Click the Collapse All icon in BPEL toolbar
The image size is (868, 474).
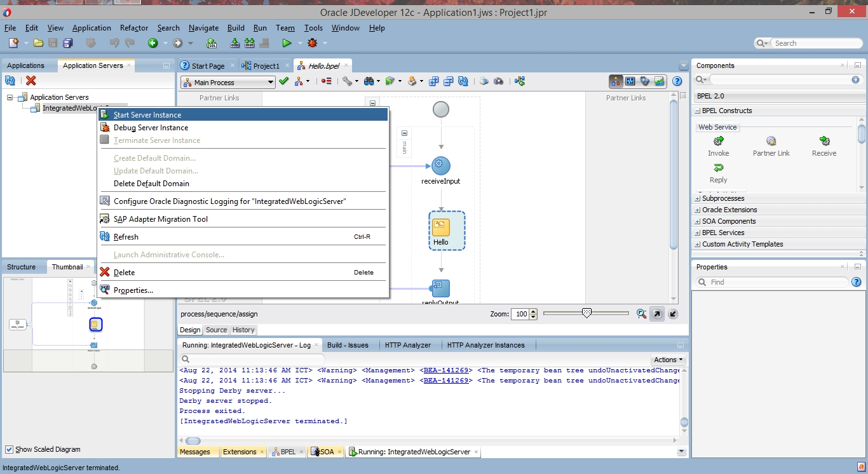[448, 81]
